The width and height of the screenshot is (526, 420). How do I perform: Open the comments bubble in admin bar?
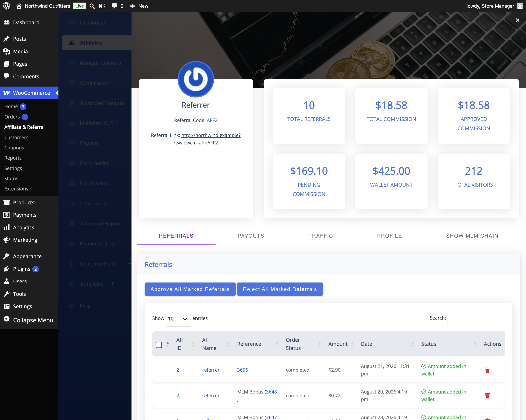pyautogui.click(x=114, y=6)
